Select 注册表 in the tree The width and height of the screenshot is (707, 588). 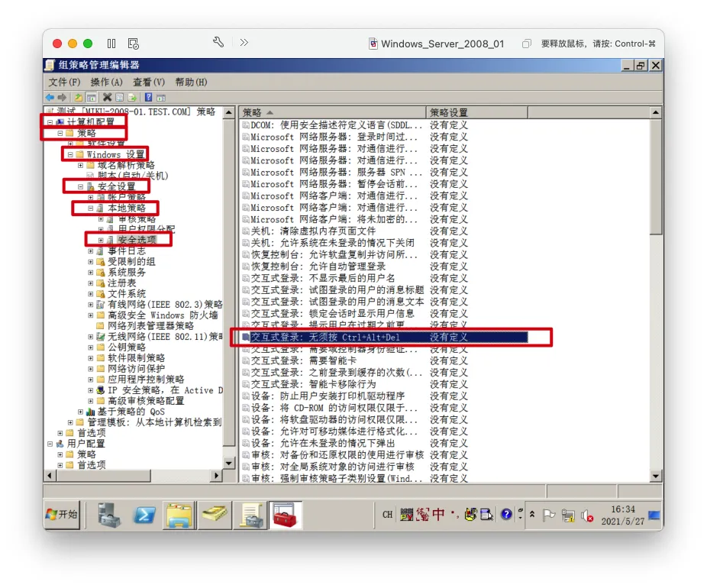point(121,283)
